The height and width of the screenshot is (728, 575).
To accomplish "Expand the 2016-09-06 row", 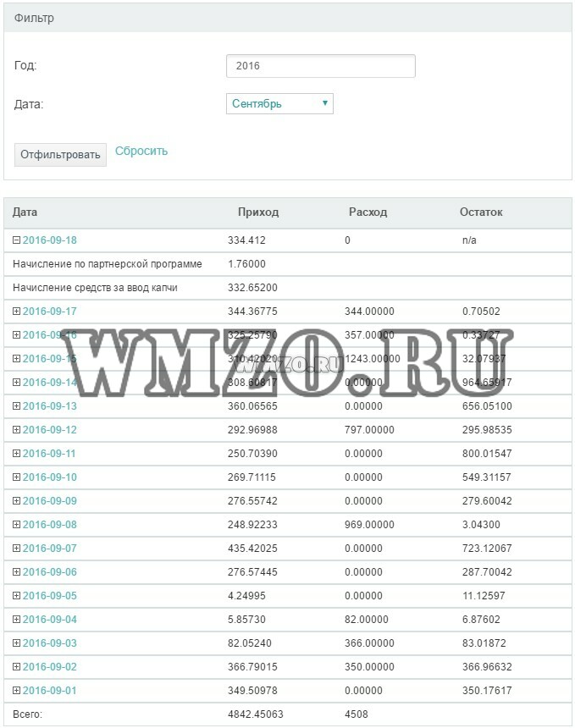I will 16,571.
